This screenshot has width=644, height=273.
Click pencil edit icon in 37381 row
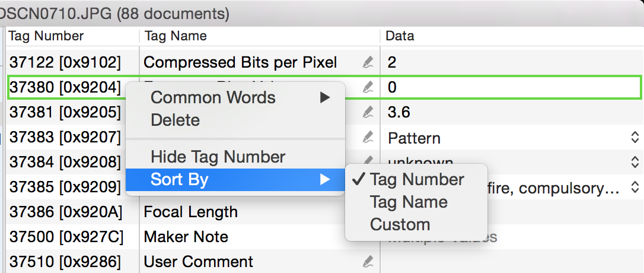[368, 112]
